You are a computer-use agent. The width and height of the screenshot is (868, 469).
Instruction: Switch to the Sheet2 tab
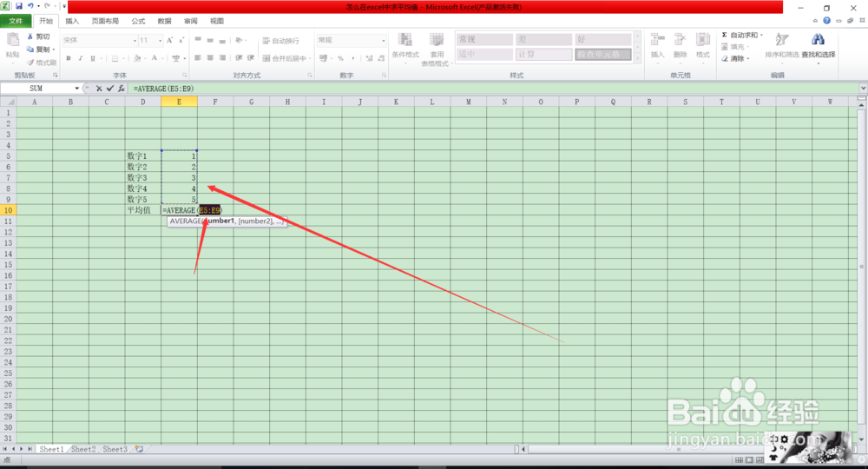[83, 449]
